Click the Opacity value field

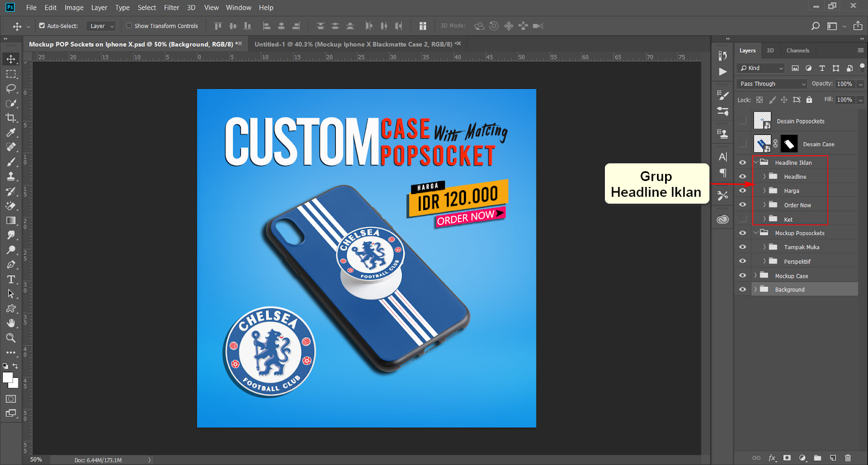(845, 84)
